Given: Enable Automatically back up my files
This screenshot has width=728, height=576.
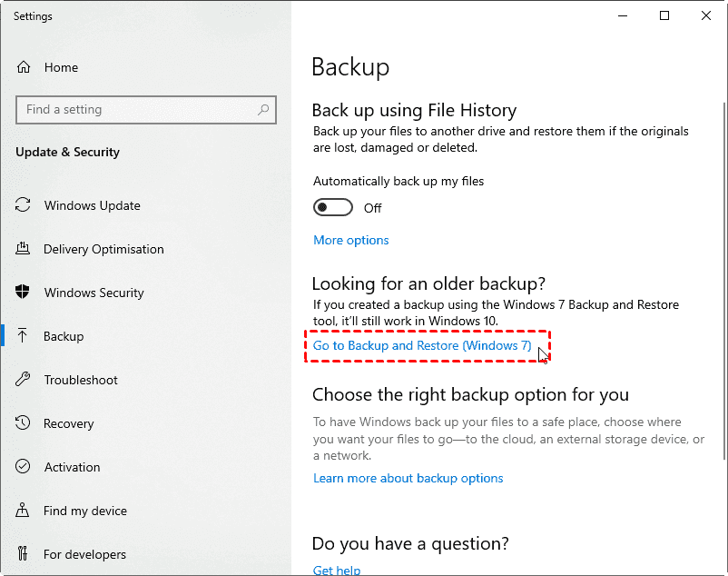Looking at the screenshot, I should tap(332, 207).
